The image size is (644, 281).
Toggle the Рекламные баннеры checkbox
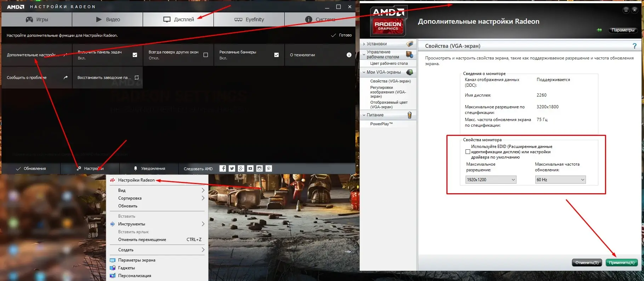point(277,55)
